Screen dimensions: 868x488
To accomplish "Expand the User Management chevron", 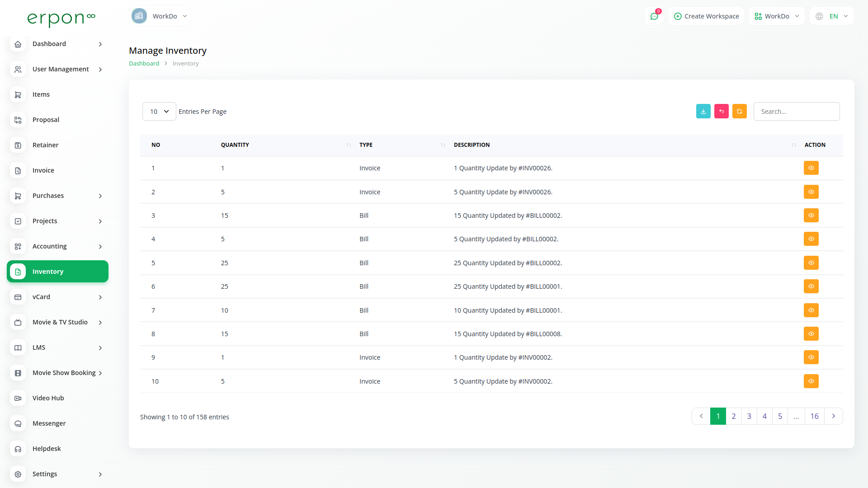I will tap(100, 70).
